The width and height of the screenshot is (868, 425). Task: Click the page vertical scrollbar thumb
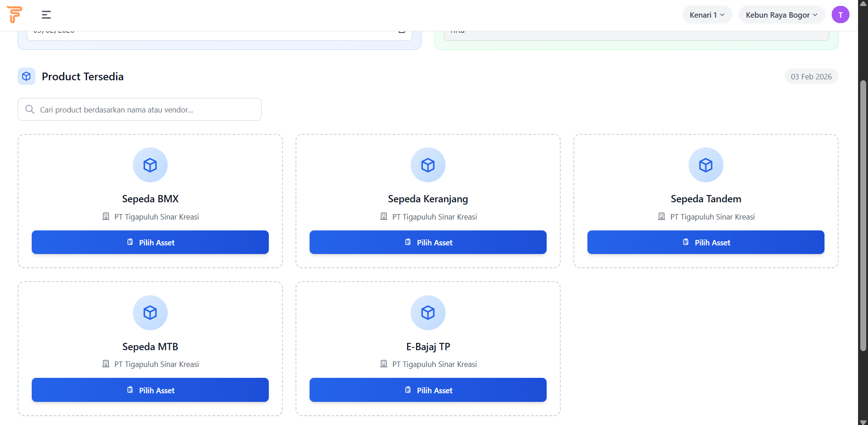[x=863, y=215]
